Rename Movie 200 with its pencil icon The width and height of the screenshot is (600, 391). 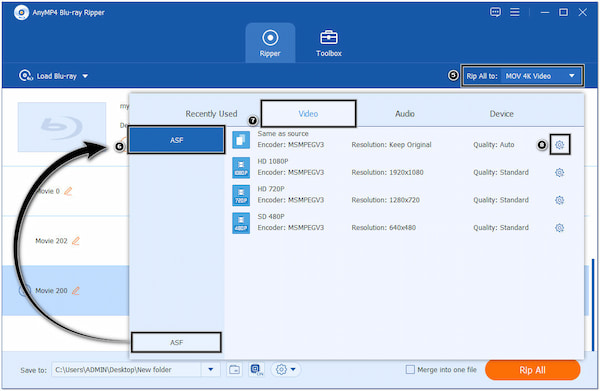(x=76, y=291)
